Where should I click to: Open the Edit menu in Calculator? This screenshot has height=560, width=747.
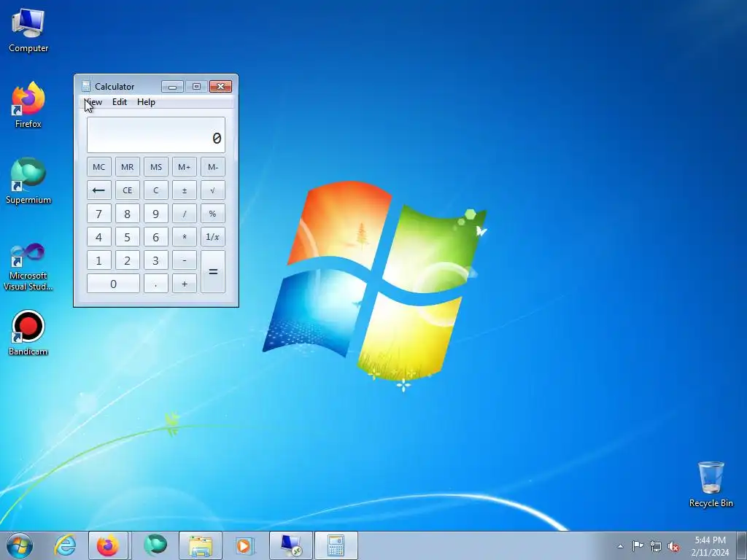[119, 102]
